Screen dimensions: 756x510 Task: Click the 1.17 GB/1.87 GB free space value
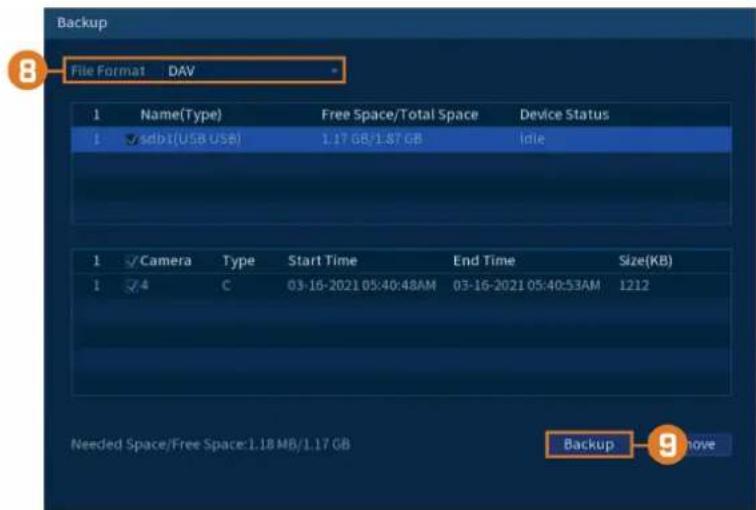click(371, 139)
